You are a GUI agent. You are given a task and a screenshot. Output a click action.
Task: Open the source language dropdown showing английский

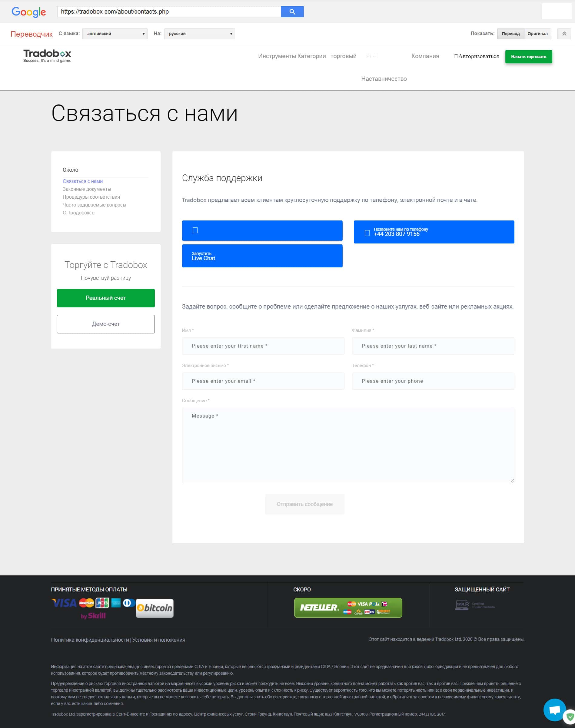click(x=115, y=34)
